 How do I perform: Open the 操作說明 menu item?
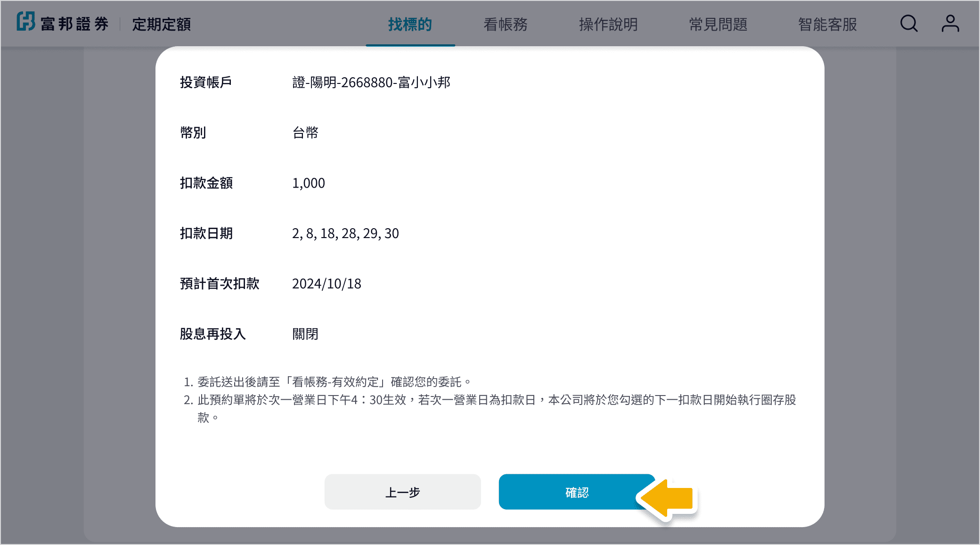[x=608, y=25]
